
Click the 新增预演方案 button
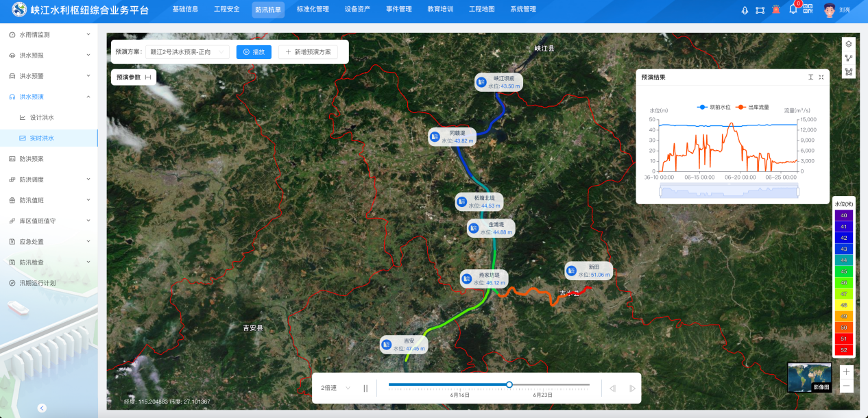point(308,52)
